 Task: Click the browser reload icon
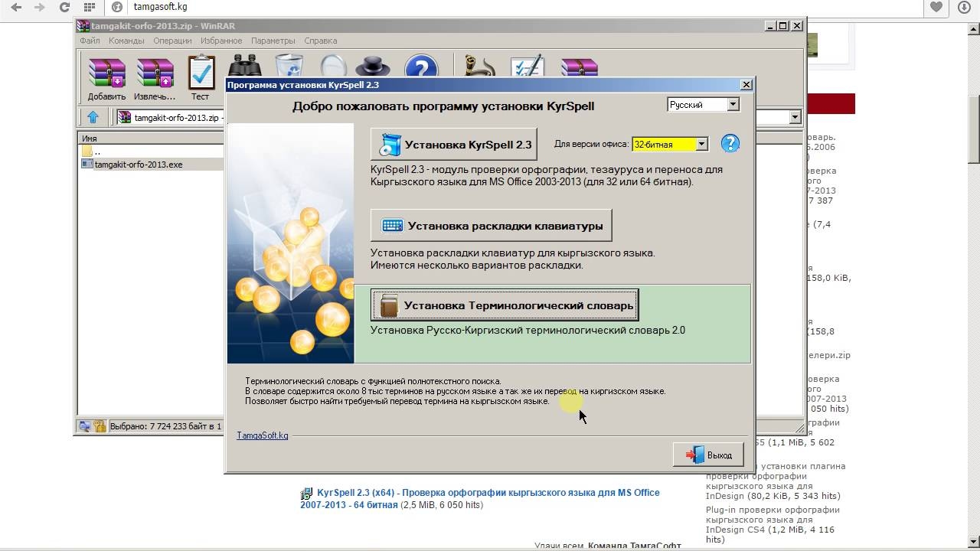64,8
